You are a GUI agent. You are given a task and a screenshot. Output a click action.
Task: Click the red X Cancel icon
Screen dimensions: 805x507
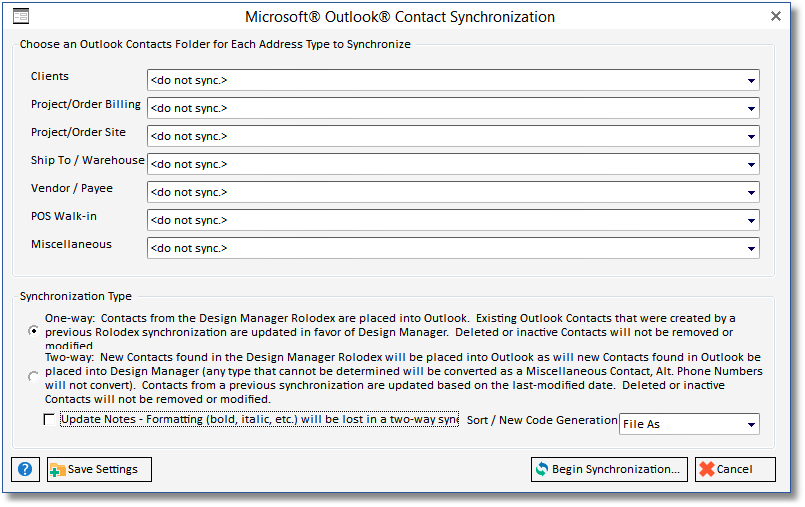coord(706,470)
